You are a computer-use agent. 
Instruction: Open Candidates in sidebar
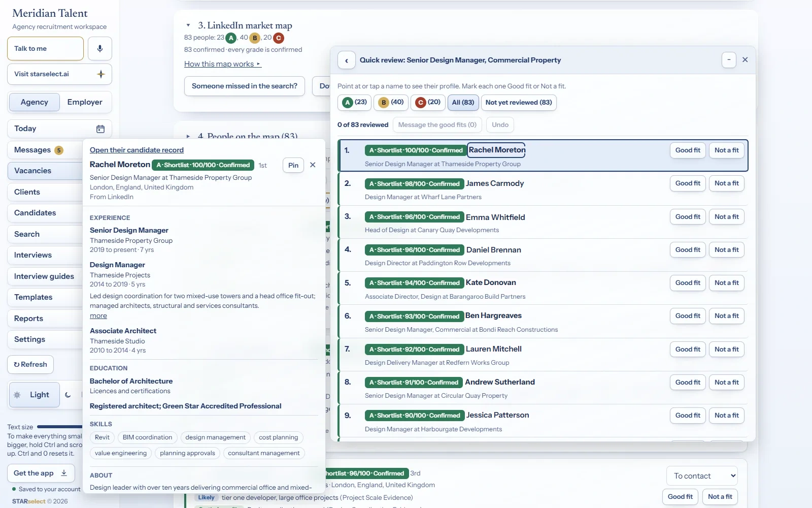tap(45, 213)
